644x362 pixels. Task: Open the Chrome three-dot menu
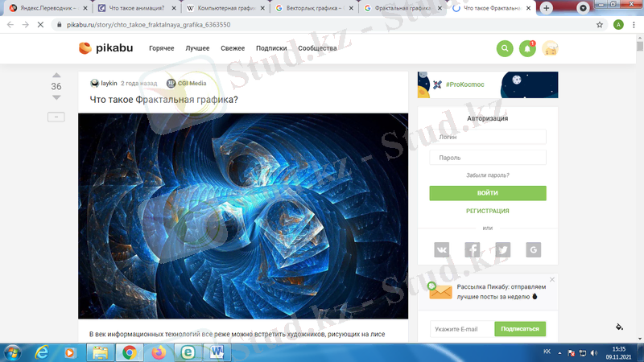pyautogui.click(x=634, y=25)
